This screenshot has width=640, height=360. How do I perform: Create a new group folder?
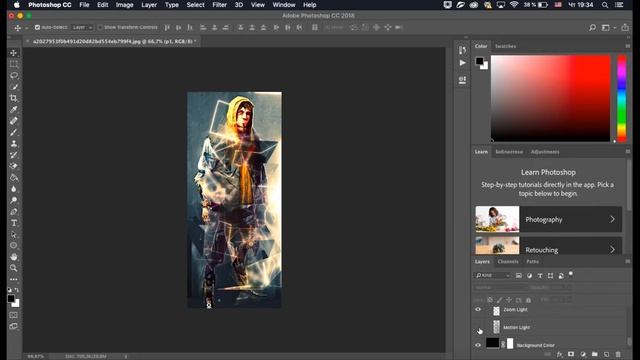tap(595, 354)
